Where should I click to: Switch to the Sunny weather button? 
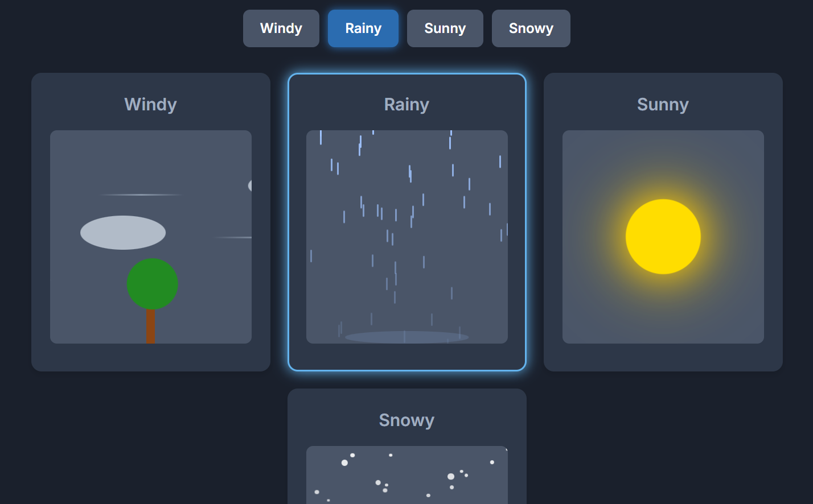[445, 28]
